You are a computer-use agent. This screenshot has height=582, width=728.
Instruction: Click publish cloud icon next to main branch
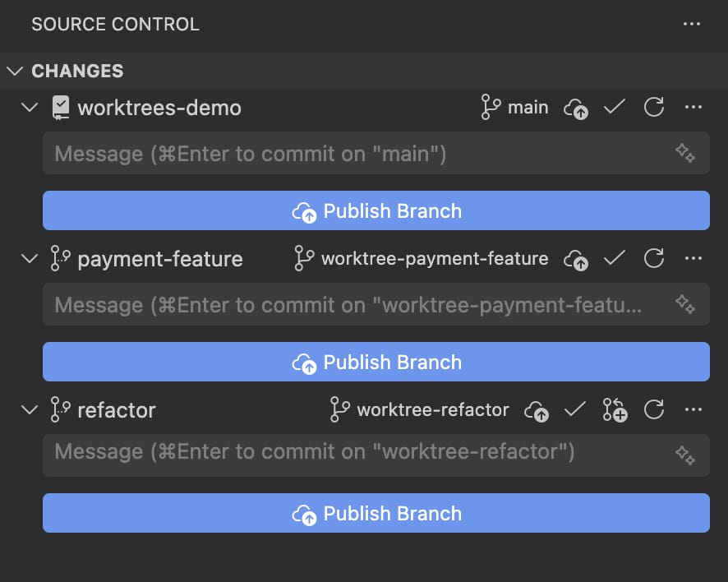[x=576, y=109]
